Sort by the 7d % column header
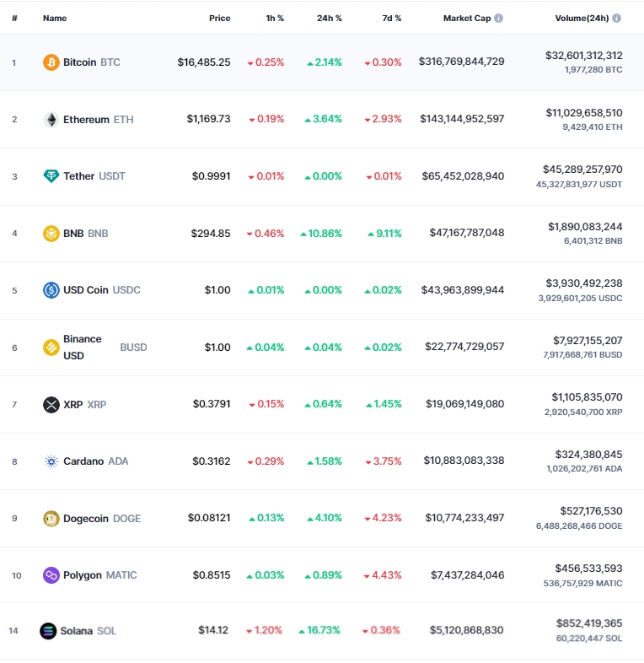 [392, 19]
